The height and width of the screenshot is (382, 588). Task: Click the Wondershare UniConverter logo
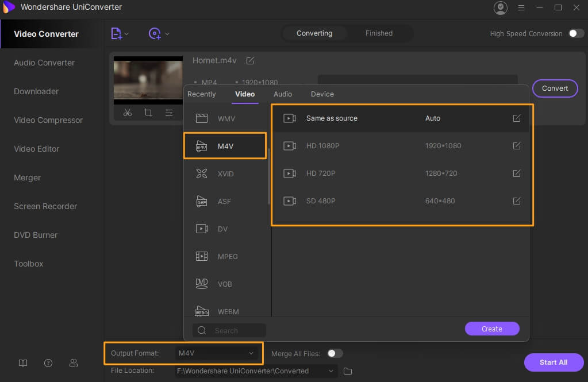[x=8, y=7]
